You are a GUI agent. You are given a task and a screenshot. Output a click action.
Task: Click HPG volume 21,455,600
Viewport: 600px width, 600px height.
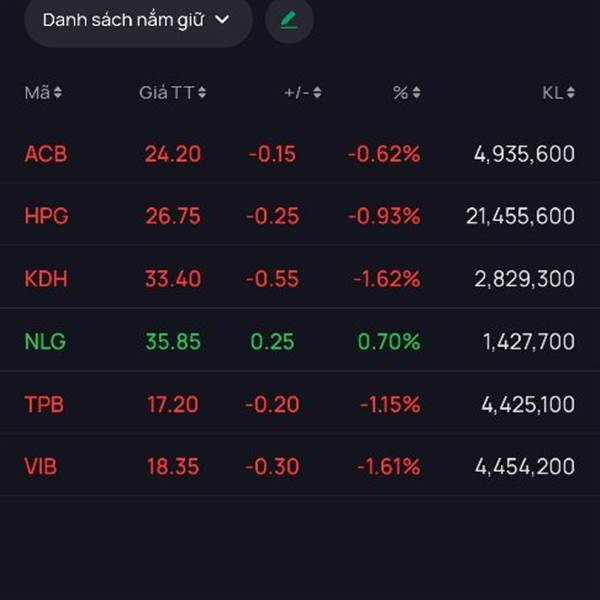pos(520,216)
